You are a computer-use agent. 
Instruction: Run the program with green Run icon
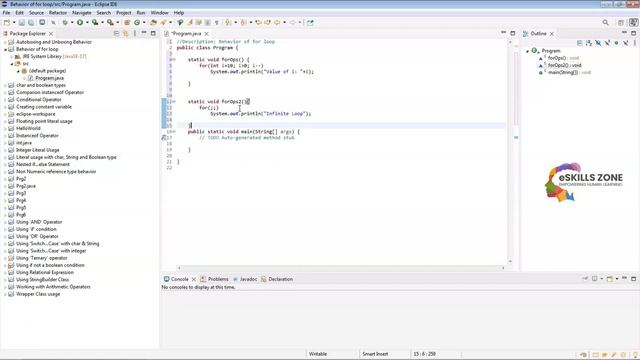pyautogui.click(x=80, y=23)
